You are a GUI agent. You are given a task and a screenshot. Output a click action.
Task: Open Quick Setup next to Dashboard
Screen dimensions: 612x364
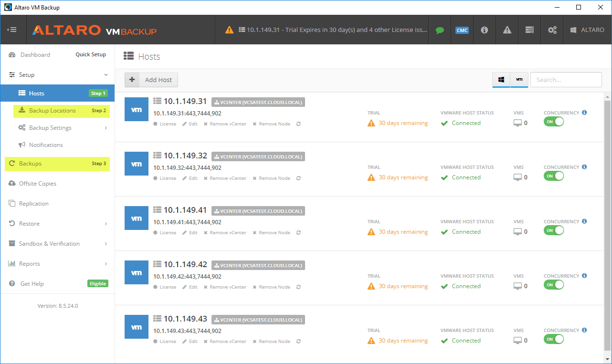coord(91,54)
